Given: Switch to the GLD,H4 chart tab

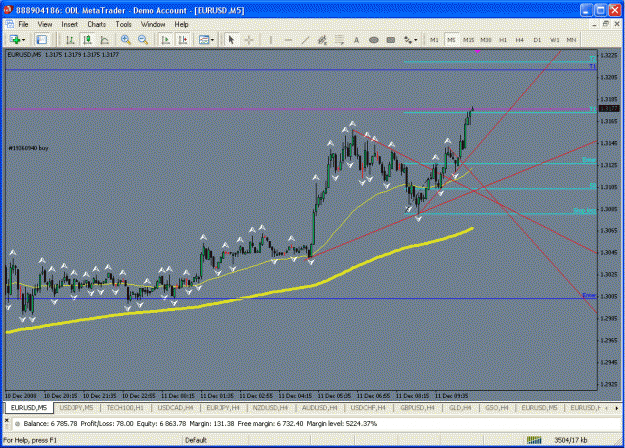Looking at the screenshot, I should pyautogui.click(x=460, y=408).
